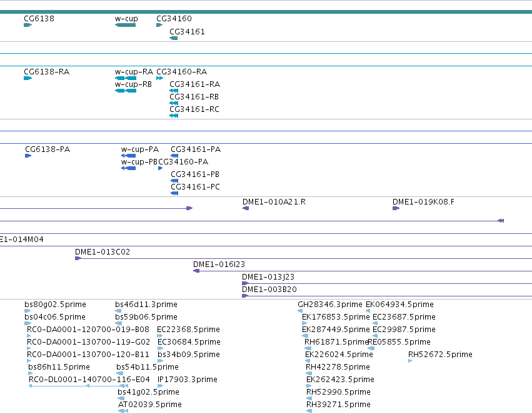
Task: Open EST label EK226024.5prime
Action: pyautogui.click(x=339, y=355)
